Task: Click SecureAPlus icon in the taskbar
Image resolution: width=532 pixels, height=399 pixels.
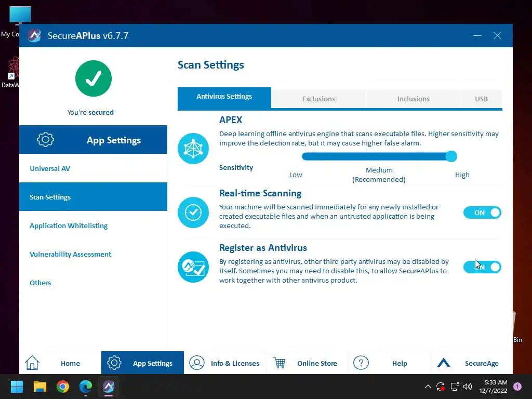Action: click(109, 387)
